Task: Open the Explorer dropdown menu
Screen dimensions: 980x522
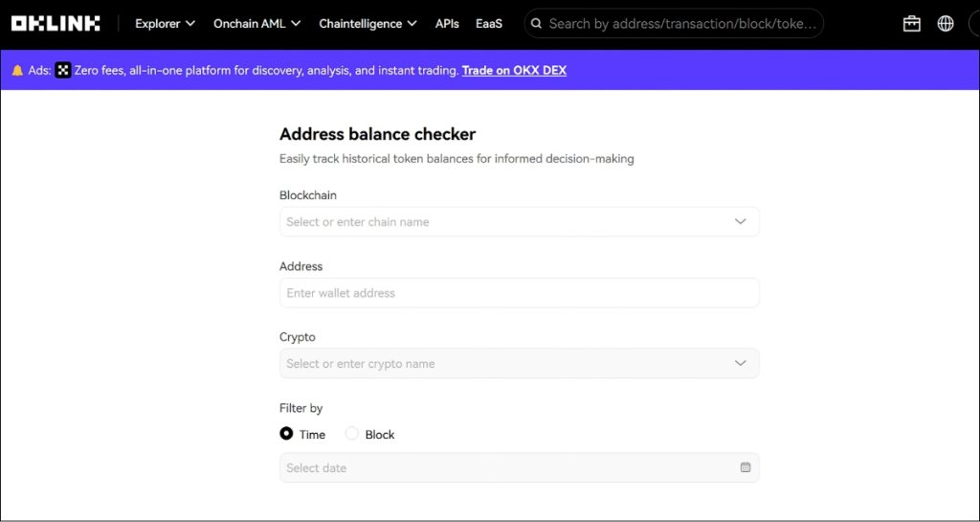Action: tap(165, 23)
